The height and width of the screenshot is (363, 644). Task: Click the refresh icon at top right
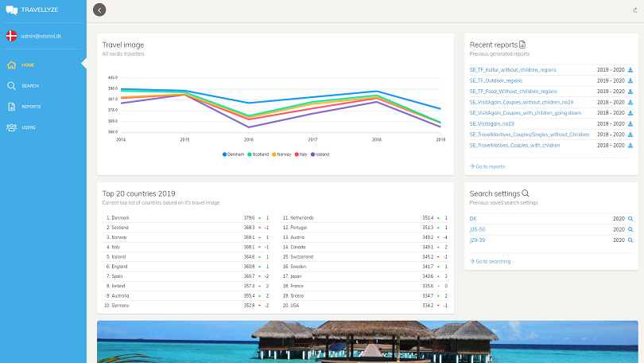coord(635,10)
